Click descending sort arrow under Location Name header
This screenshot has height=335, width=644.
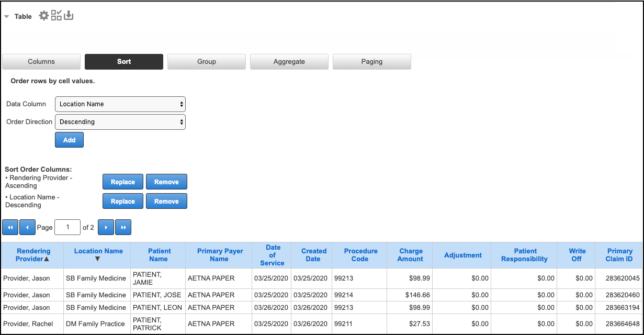point(97,259)
